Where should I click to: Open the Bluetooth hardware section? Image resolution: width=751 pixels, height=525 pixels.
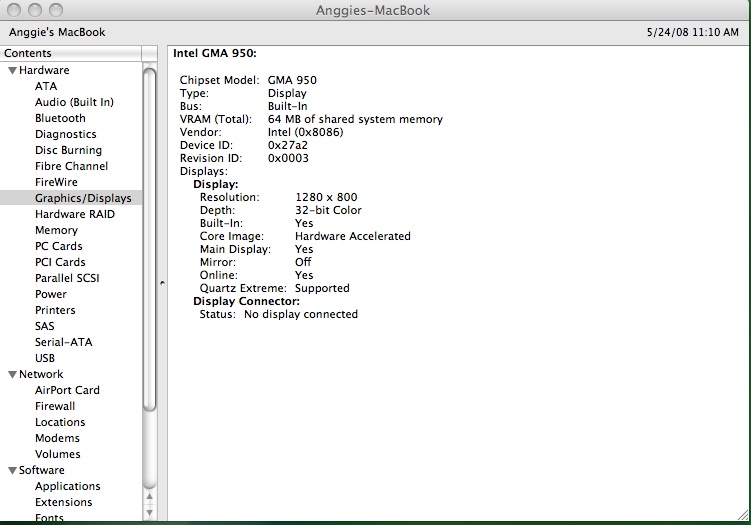click(x=60, y=118)
